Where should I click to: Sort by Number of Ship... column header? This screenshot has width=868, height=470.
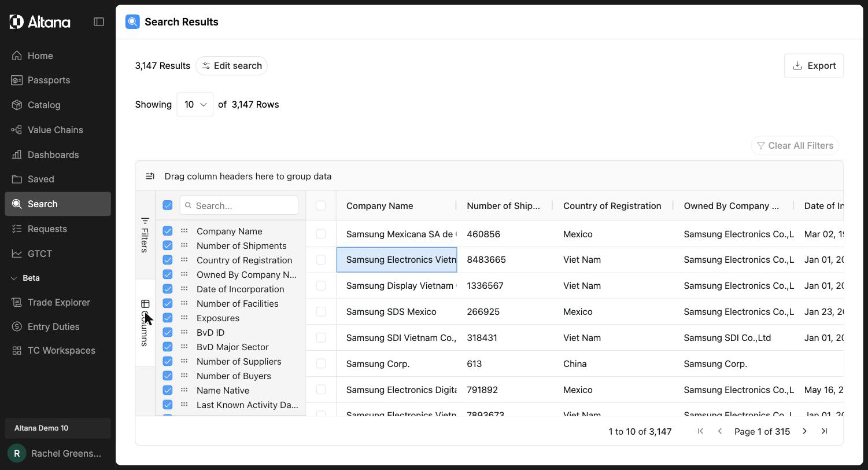click(x=505, y=206)
